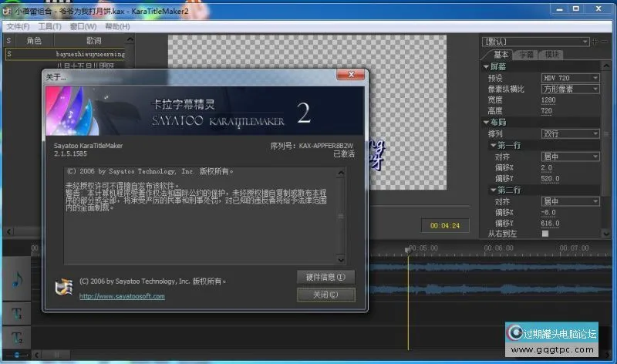Open the http://www.sayatoosoft.com link
617x364 pixels.
pos(122,296)
